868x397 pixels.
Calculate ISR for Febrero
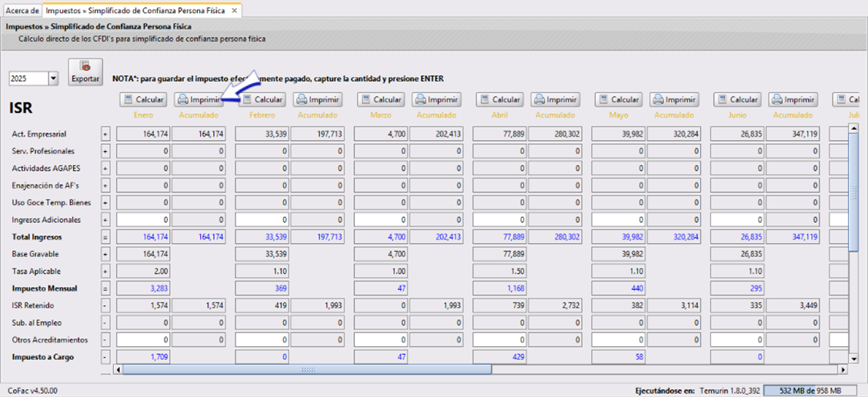pyautogui.click(x=262, y=100)
